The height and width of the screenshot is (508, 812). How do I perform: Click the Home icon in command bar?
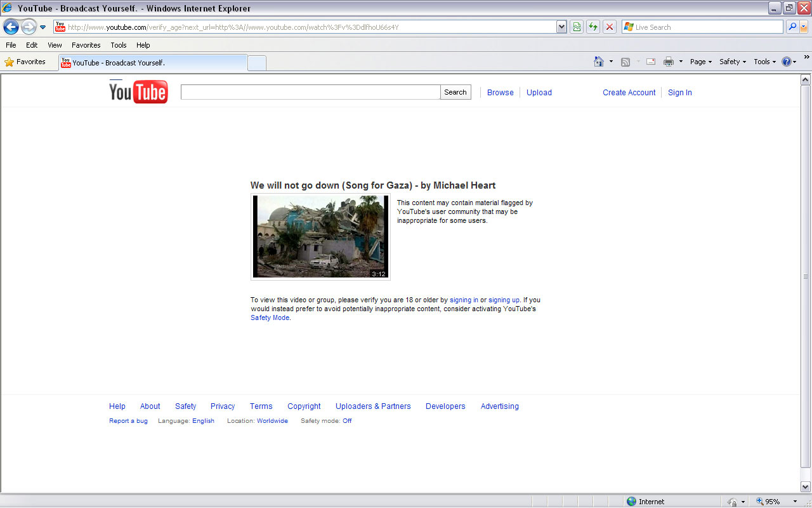[x=598, y=62]
